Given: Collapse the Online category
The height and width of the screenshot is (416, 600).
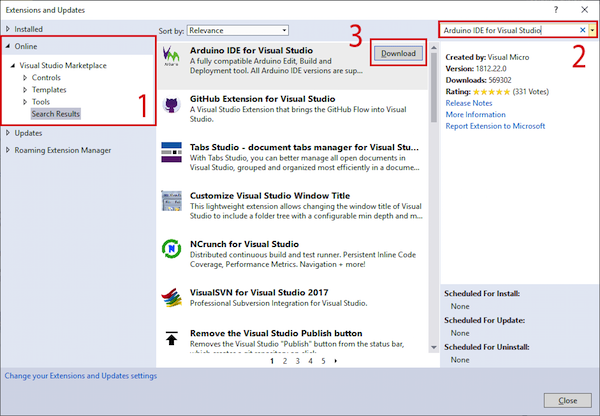Looking at the screenshot, I should click(x=8, y=46).
